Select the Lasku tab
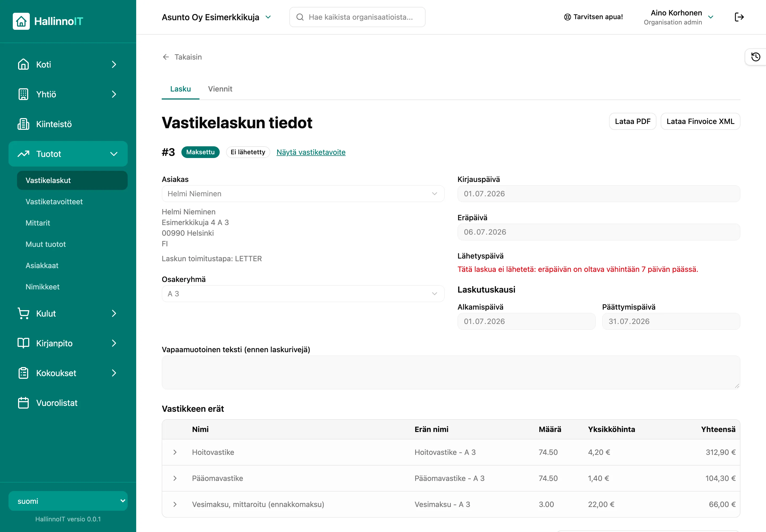 point(180,89)
